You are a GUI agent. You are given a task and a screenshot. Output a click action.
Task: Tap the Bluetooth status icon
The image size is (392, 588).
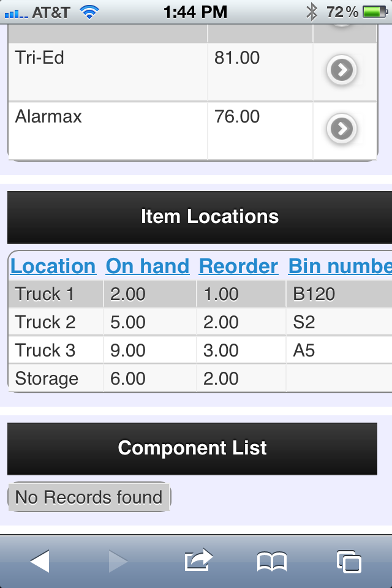tap(311, 12)
